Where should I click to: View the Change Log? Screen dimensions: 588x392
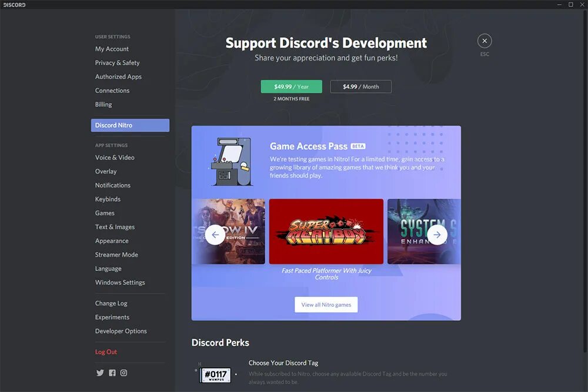click(x=111, y=303)
